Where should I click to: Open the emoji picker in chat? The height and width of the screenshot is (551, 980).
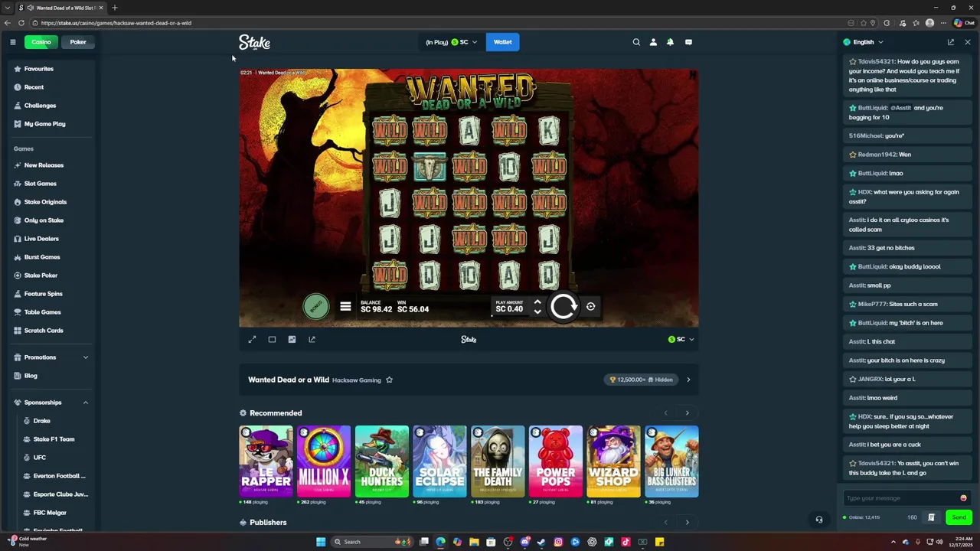(963, 498)
